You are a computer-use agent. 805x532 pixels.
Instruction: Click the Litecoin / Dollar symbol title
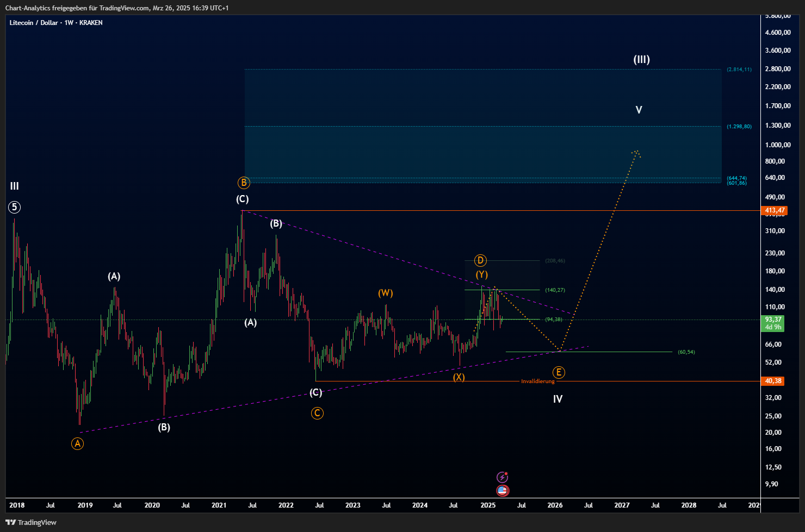point(34,23)
